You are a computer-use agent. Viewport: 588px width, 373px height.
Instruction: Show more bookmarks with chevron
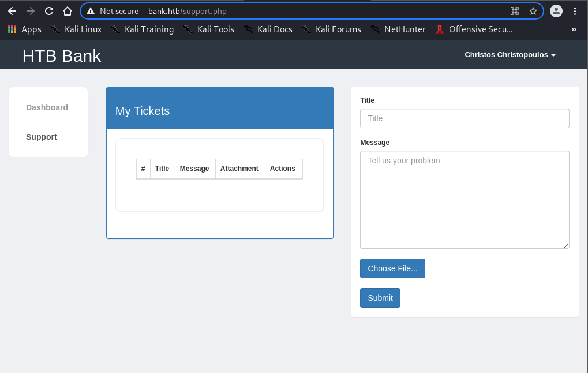pos(574,29)
